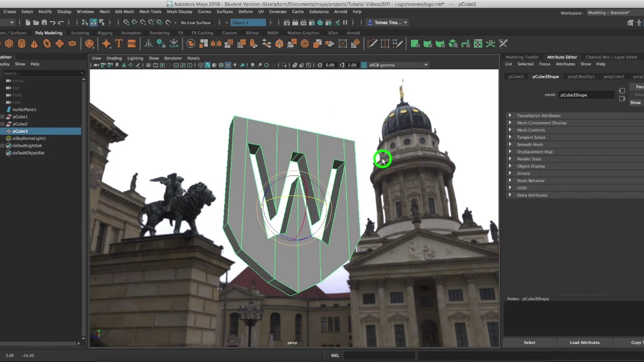The width and height of the screenshot is (644, 362).
Task: Select the polygon Type text tool
Action: coord(119,44)
